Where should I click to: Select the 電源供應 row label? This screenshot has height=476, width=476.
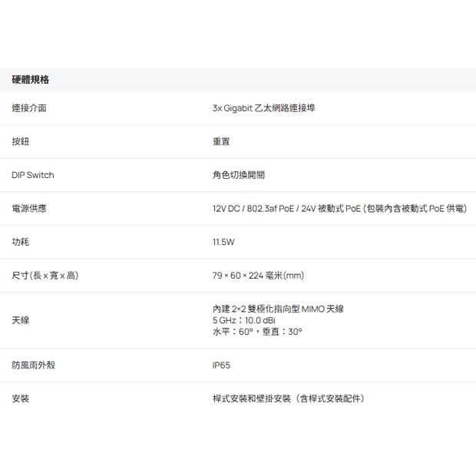tap(29, 208)
